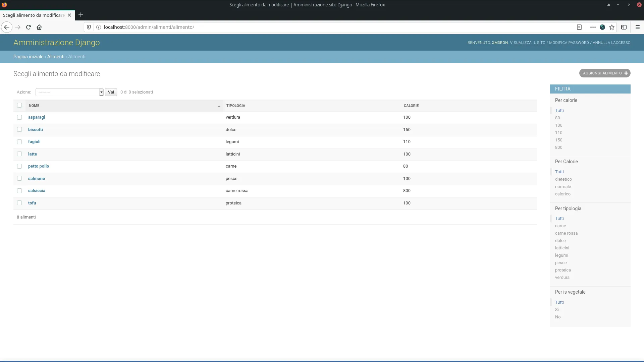
Task: Open the Azione dropdown menu
Action: coord(69,92)
